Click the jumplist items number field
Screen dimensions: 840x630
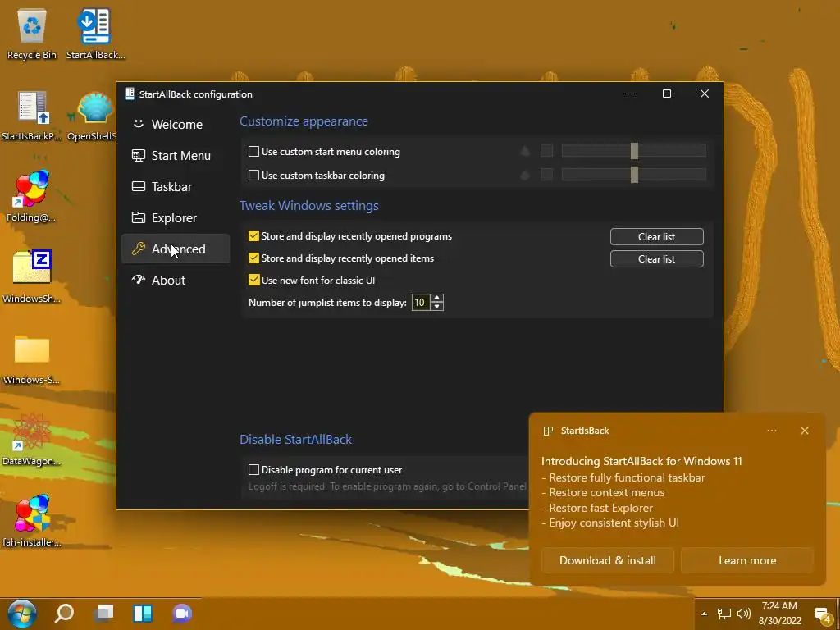pyautogui.click(x=421, y=303)
